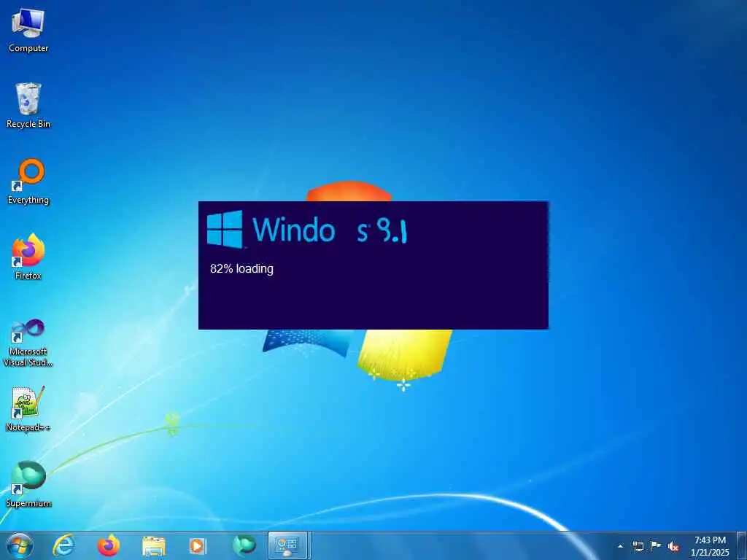Viewport: 747px width, 560px height.
Task: Select the Firefox desktop shortcut
Action: click(x=28, y=257)
